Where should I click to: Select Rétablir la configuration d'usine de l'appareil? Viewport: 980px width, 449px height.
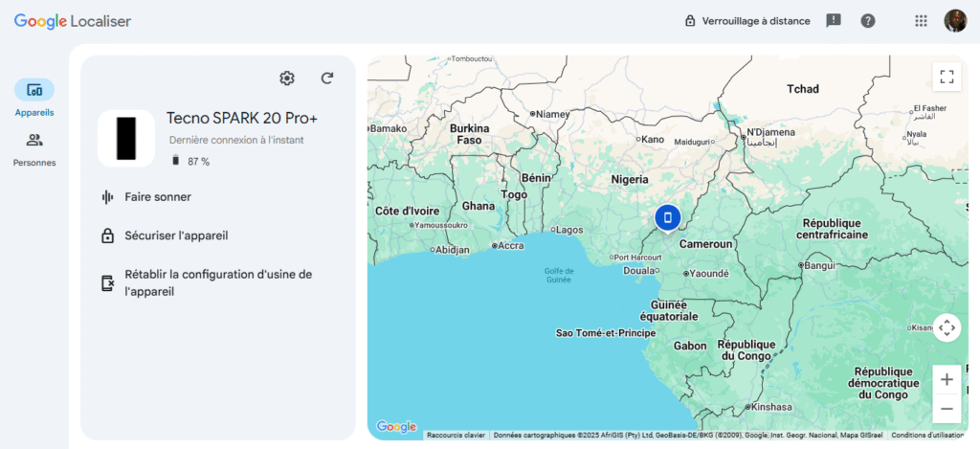(218, 282)
